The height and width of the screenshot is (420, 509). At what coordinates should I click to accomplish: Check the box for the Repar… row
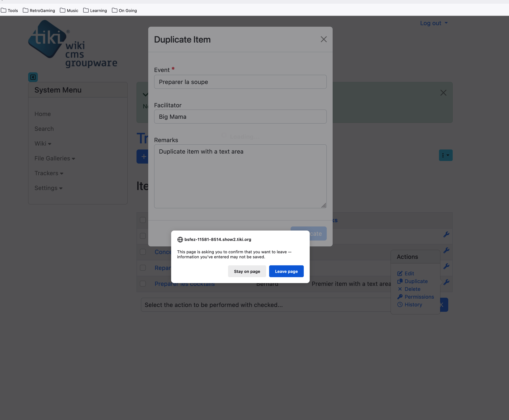[143, 268]
